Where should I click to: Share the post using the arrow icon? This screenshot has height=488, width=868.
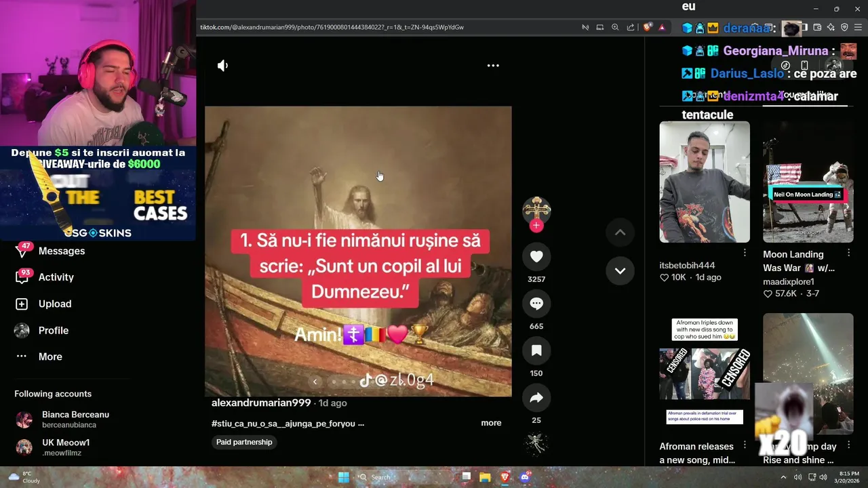tap(536, 398)
